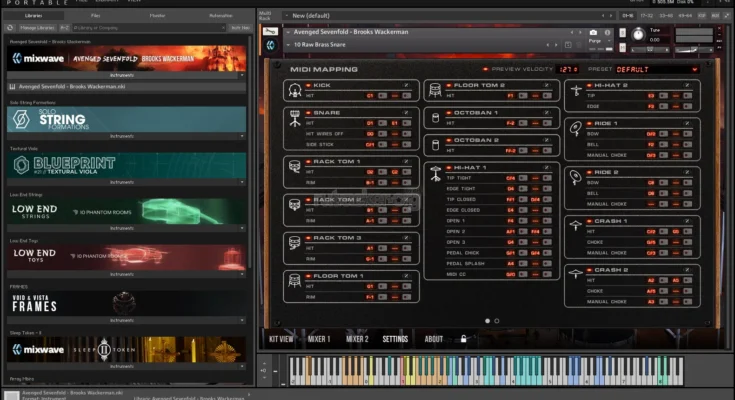Click the Ride 2 cymbal icon
This screenshot has width=735, height=400.
click(x=576, y=177)
